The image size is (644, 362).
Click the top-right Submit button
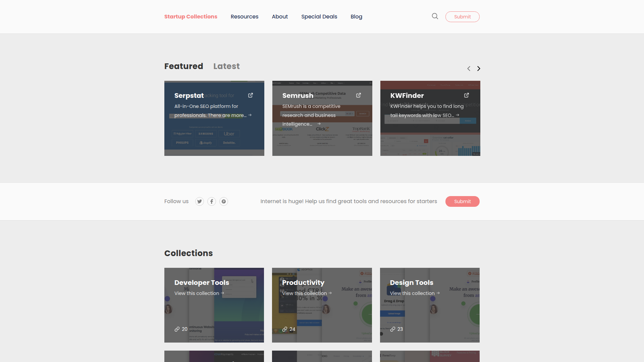point(462,16)
